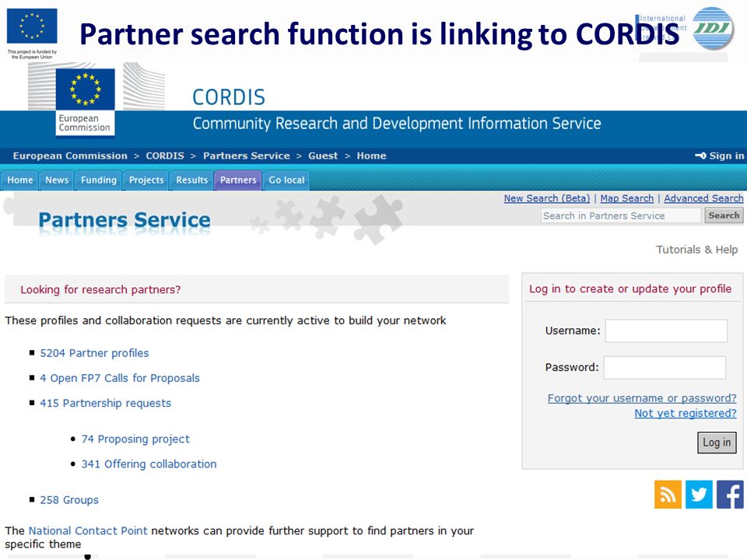Focus Search in Partners Service field
This screenshot has height=560, width=747.
coord(621,215)
